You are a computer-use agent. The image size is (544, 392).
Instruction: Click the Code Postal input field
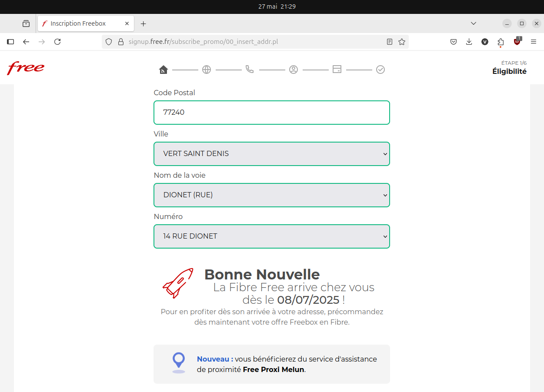[272, 113]
